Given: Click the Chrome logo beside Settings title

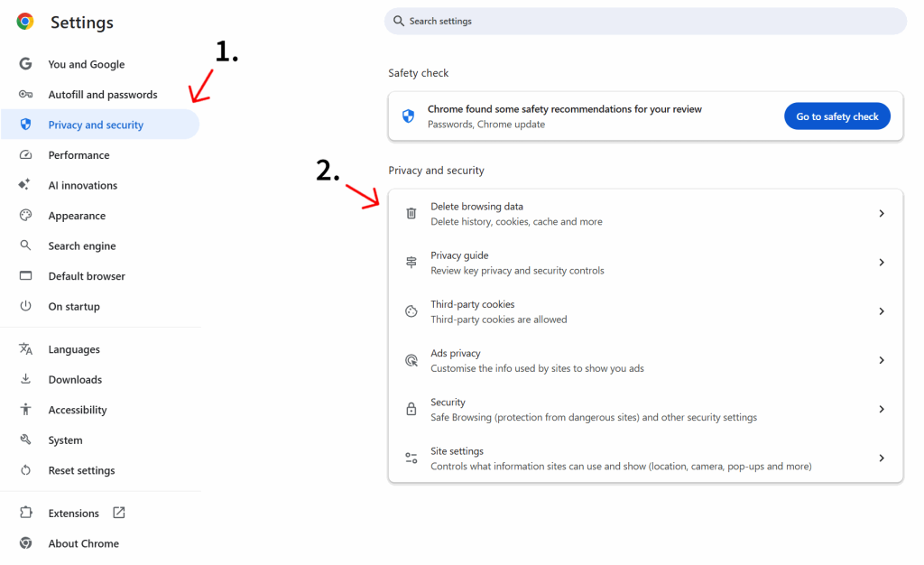Looking at the screenshot, I should click(x=24, y=22).
